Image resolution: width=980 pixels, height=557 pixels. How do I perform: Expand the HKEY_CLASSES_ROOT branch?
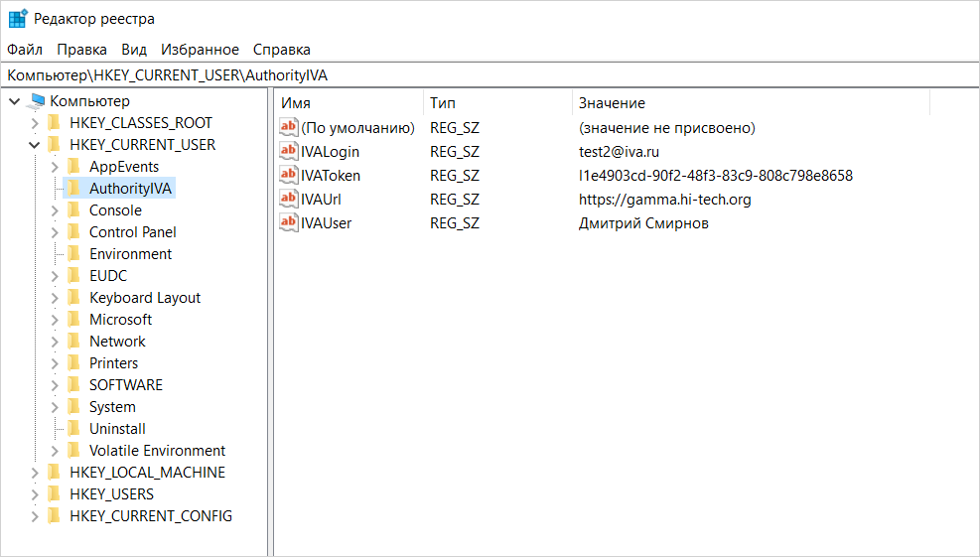35,123
